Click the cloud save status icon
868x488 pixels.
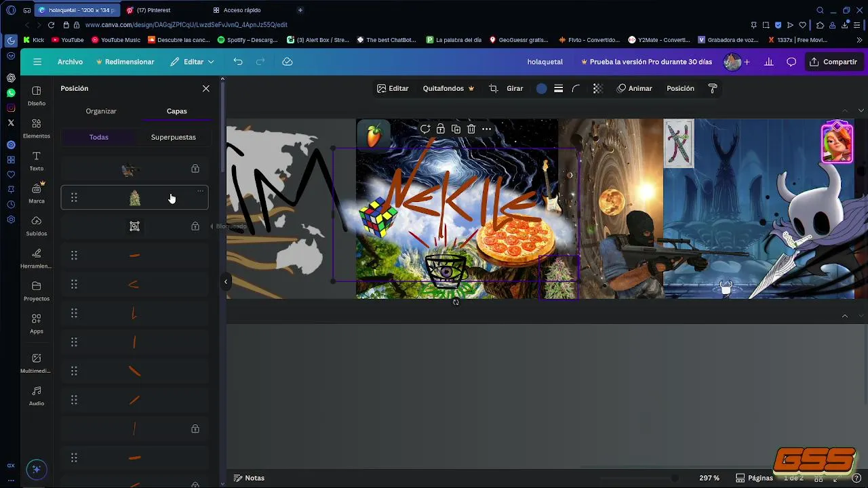pyautogui.click(x=288, y=62)
